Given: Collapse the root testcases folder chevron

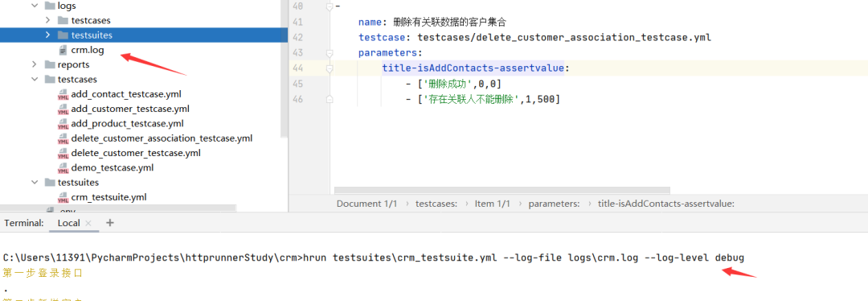Looking at the screenshot, I should click(x=35, y=79).
